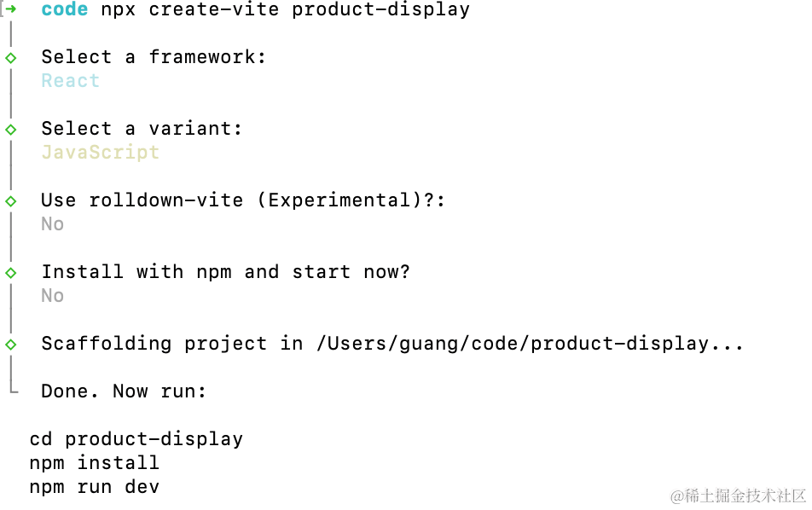Click the 'Select a framework:' prompt text
This screenshot has width=812, height=510.
coord(154,57)
